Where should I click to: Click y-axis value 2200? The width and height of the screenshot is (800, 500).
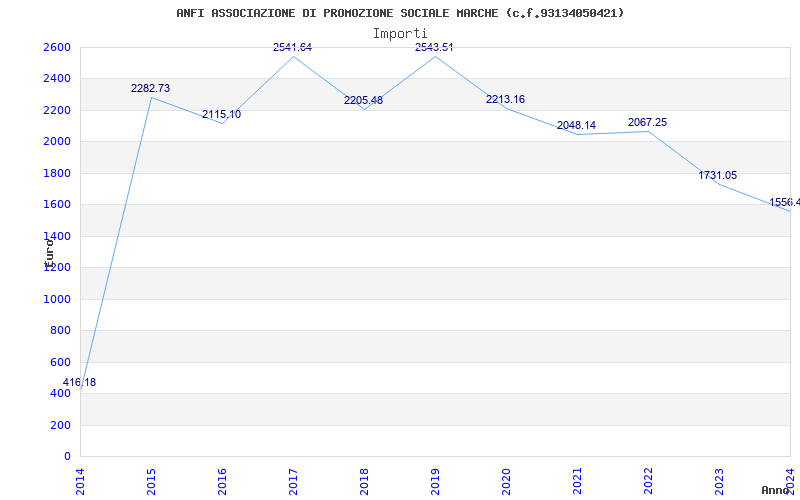(x=57, y=110)
